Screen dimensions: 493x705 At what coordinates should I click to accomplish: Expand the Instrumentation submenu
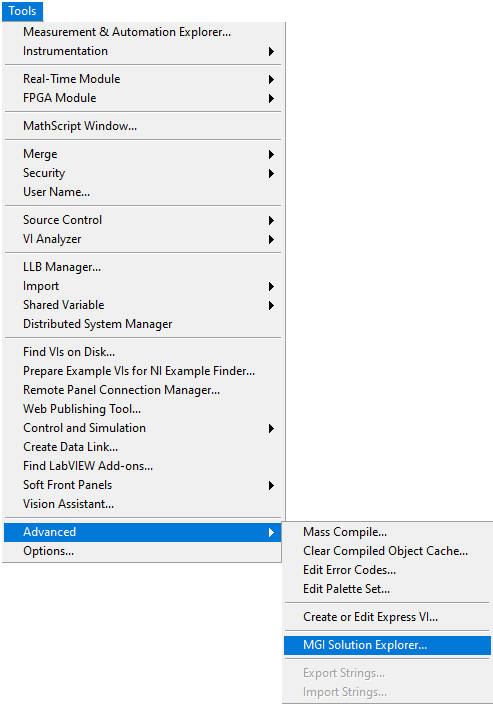coord(142,51)
